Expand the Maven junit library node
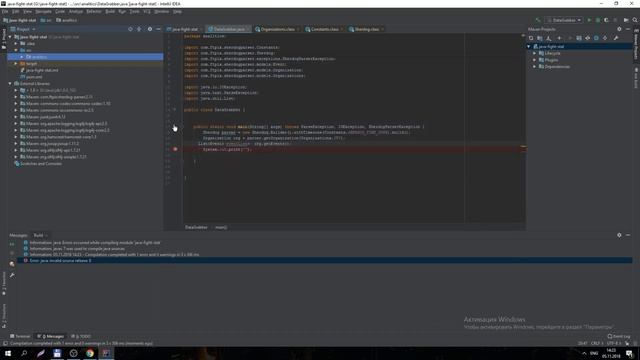Viewport: 640px width, 360px height. (16, 117)
